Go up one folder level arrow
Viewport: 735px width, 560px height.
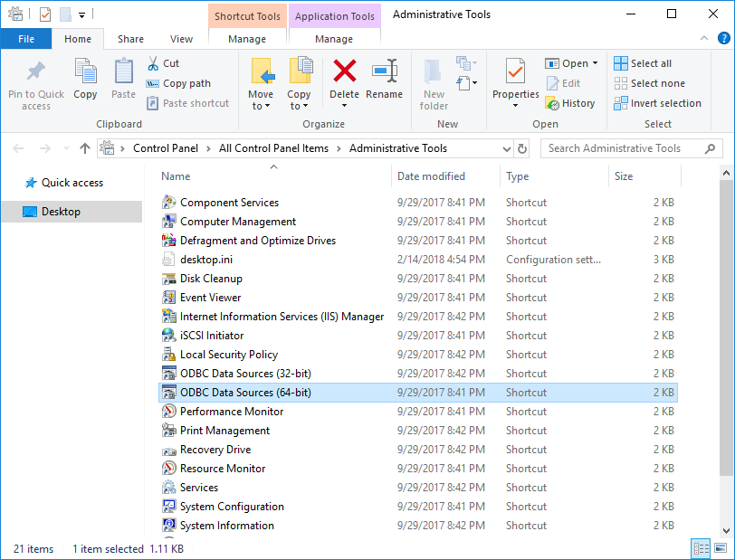pyautogui.click(x=85, y=148)
